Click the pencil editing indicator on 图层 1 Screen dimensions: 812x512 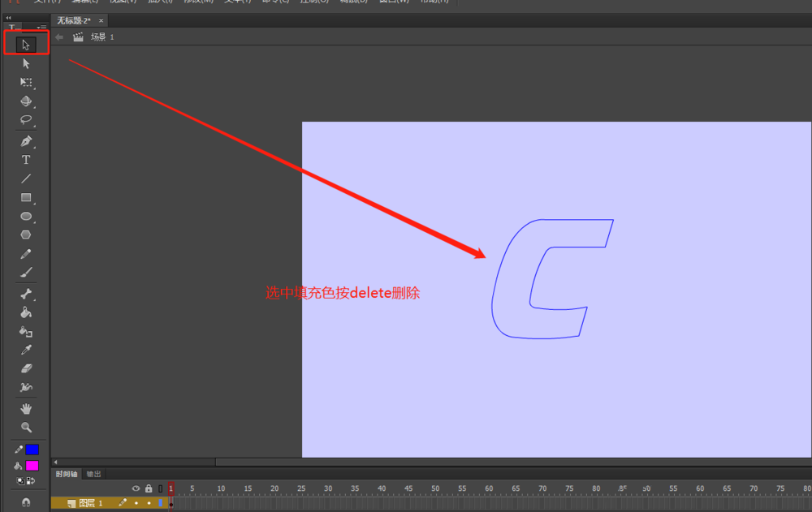coord(123,502)
